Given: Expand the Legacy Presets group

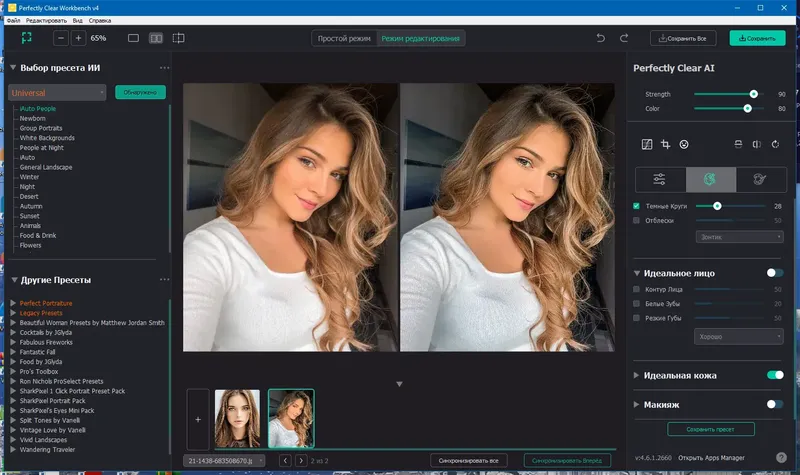Looking at the screenshot, I should [13, 313].
